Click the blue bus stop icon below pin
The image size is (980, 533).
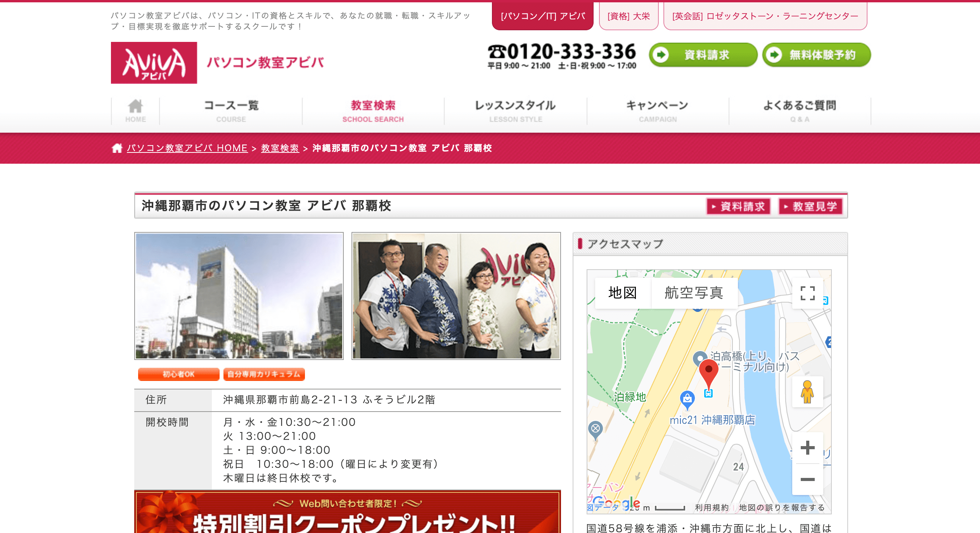(708, 393)
